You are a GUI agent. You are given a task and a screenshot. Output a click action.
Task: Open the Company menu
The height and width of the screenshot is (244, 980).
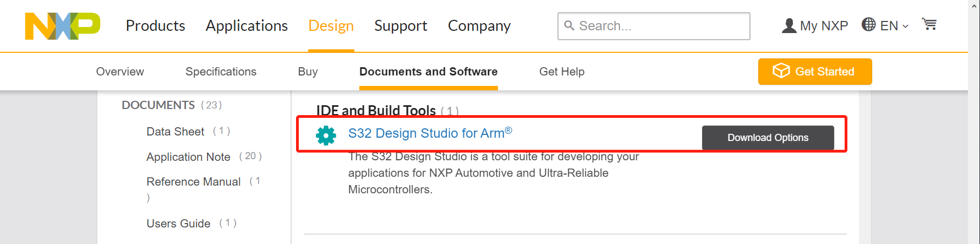(479, 26)
